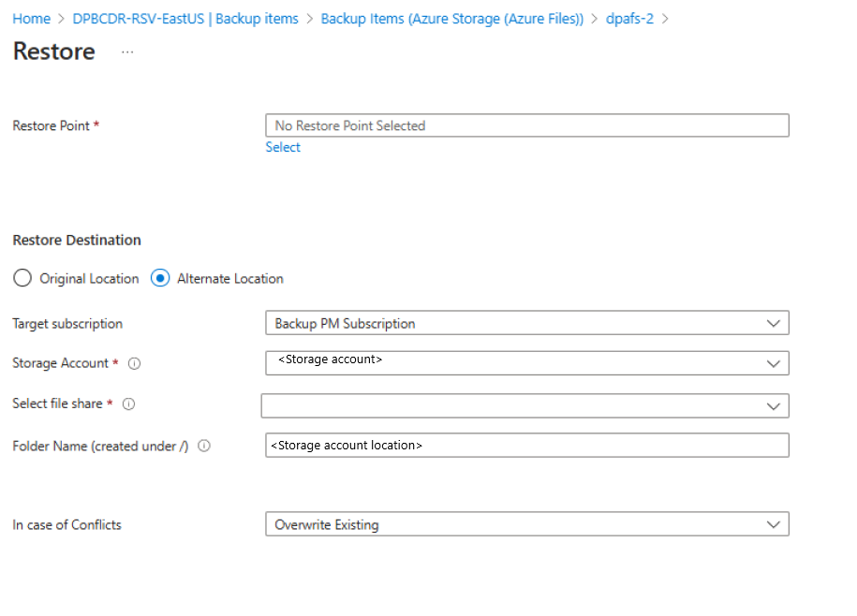857x616 pixels.
Task: Expand the Select file share dropdown
Action: pyautogui.click(x=525, y=405)
